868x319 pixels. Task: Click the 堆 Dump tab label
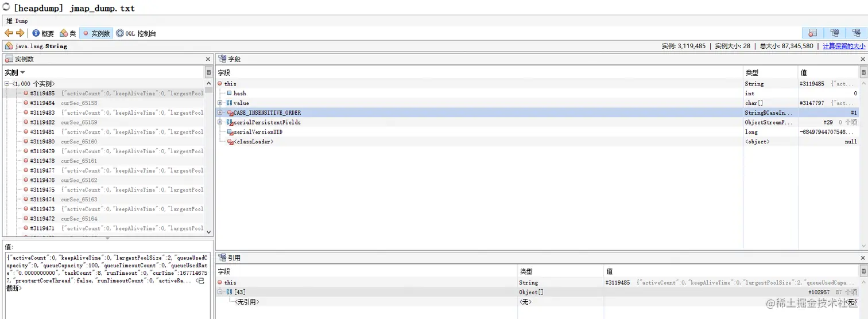[x=17, y=21]
